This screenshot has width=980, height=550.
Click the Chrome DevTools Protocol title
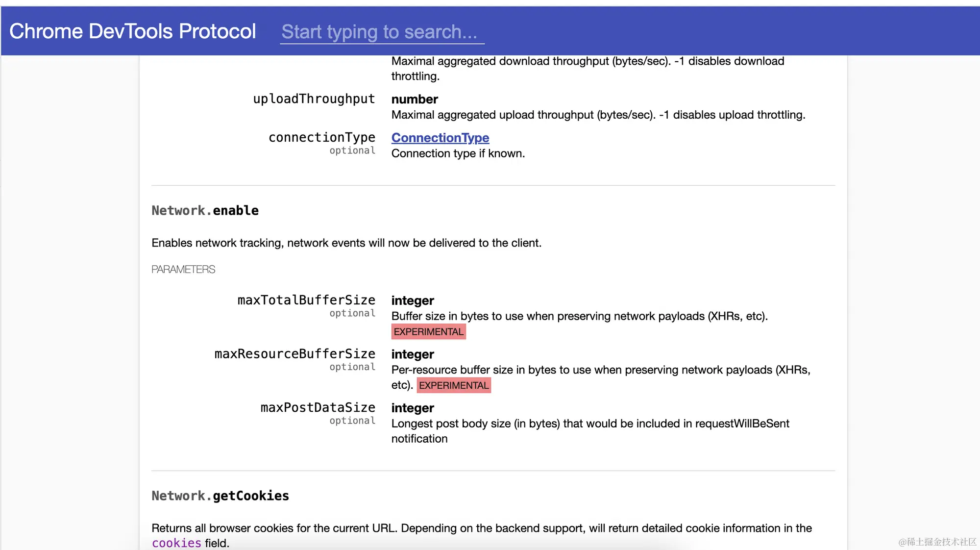pyautogui.click(x=132, y=31)
